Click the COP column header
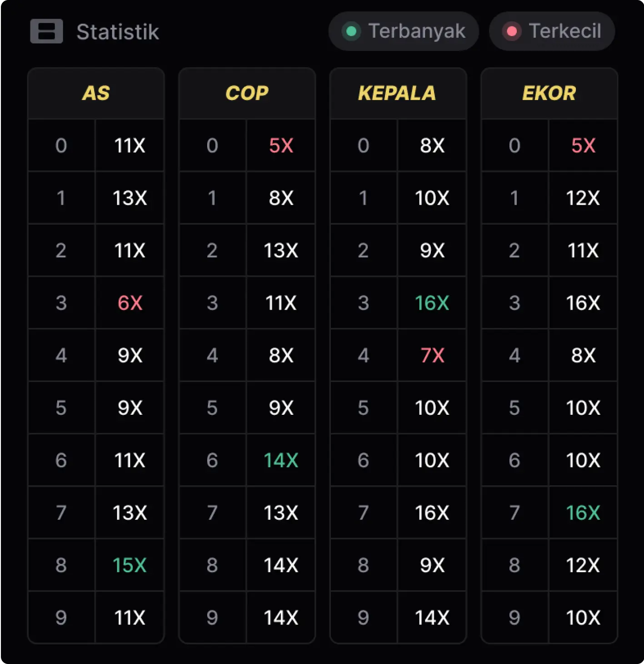Viewport: 644px width, 664px height. (247, 93)
